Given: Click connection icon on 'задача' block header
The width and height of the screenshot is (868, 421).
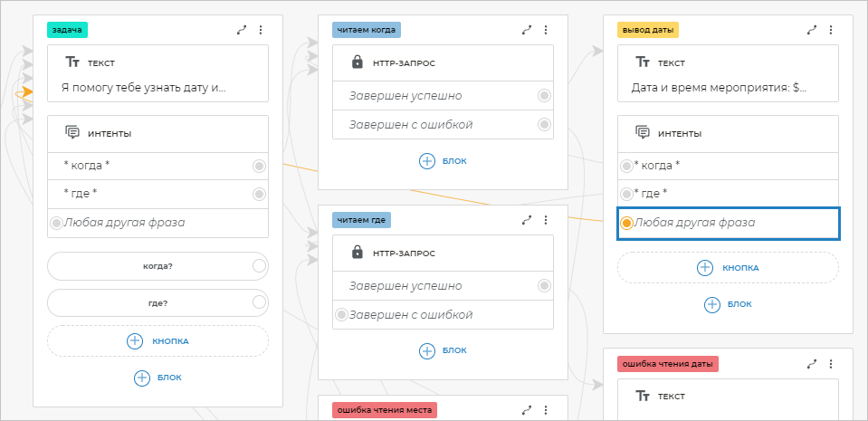Looking at the screenshot, I should pyautogui.click(x=242, y=30).
